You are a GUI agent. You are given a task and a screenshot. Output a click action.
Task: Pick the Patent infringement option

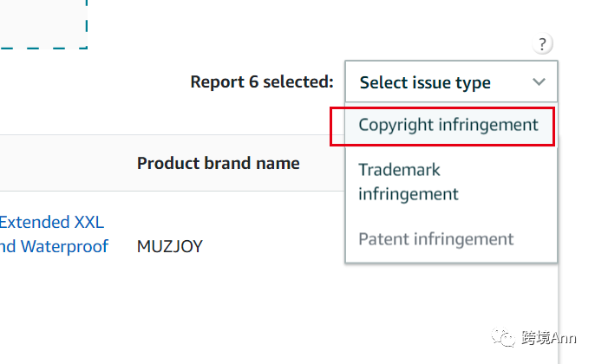point(435,238)
